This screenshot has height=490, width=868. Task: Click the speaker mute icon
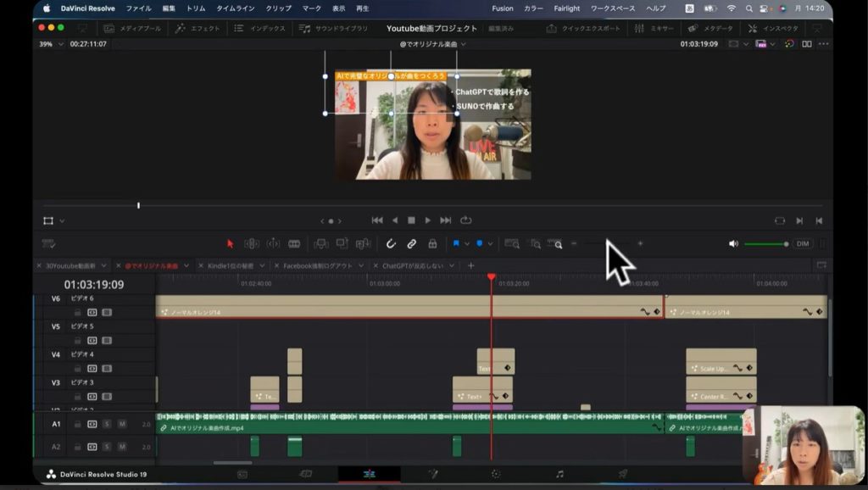pos(733,243)
